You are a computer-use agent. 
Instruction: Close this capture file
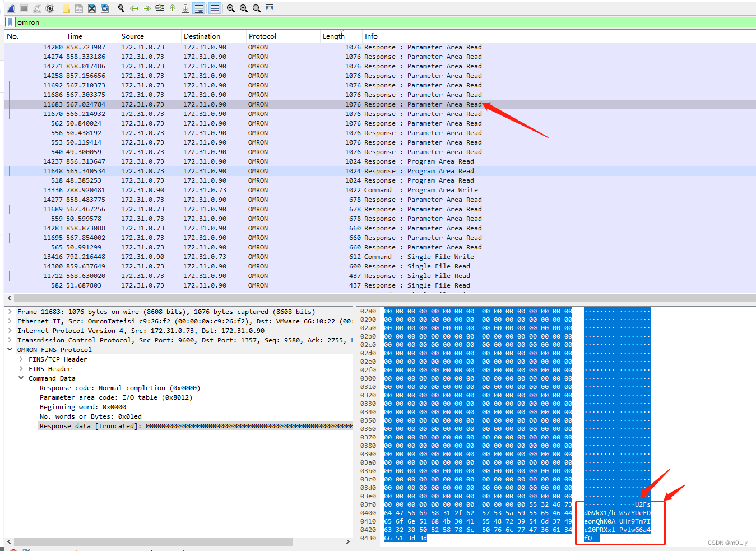tap(92, 8)
